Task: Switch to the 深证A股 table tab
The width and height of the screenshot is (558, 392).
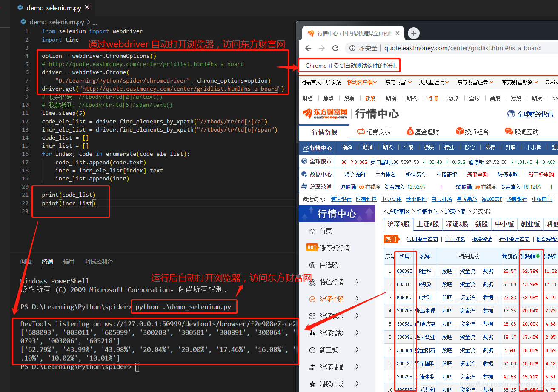Action: [x=457, y=224]
